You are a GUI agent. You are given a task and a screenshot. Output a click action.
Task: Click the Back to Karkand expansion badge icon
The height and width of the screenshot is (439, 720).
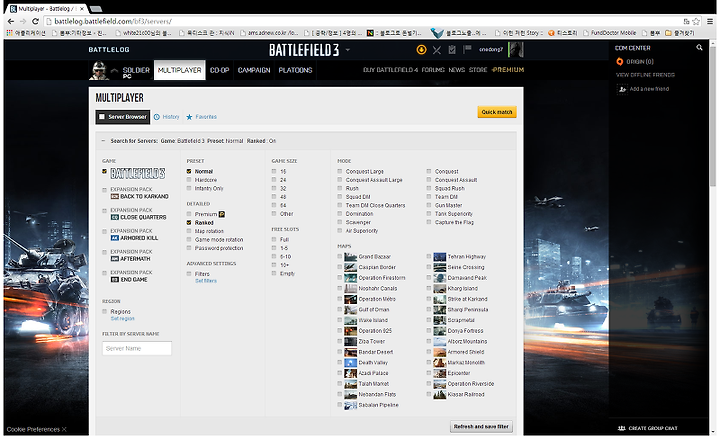pos(115,197)
